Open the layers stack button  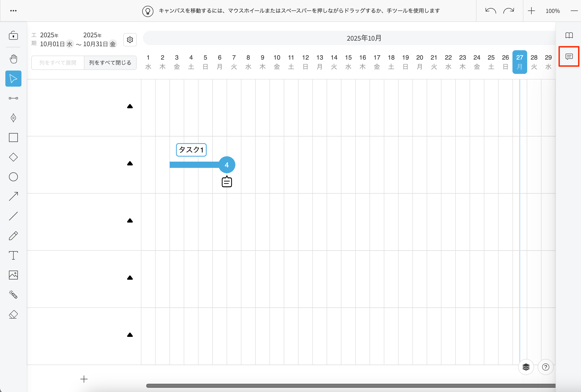coord(526,367)
